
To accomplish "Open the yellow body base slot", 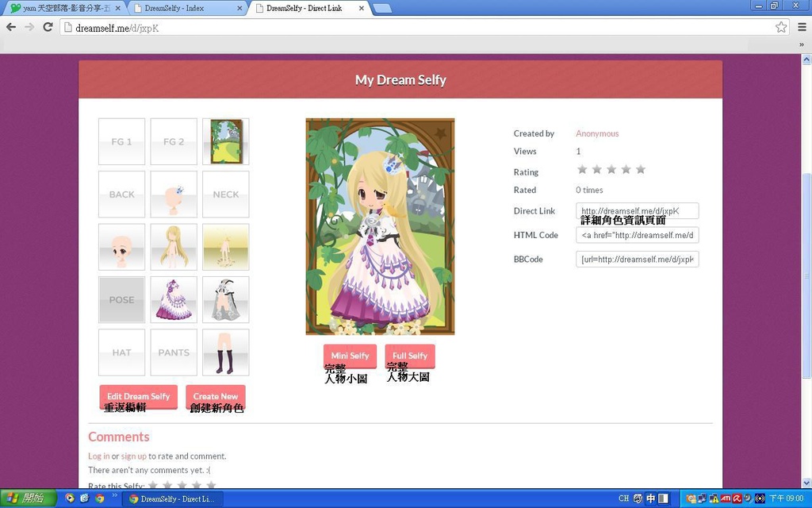I will click(226, 248).
